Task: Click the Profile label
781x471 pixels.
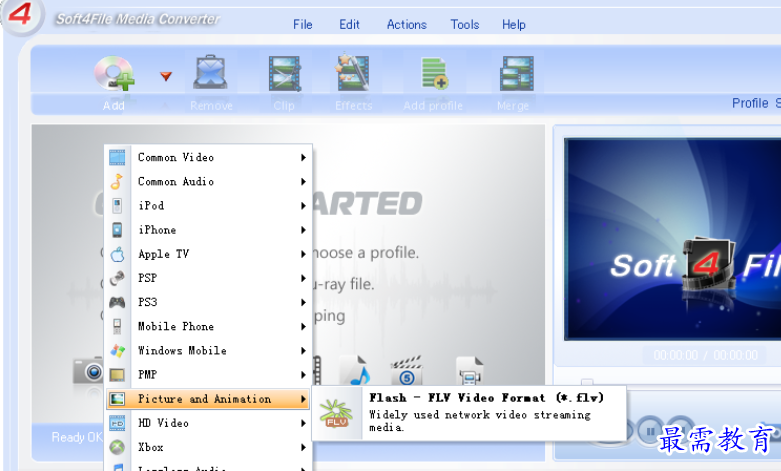Action: coord(750,103)
